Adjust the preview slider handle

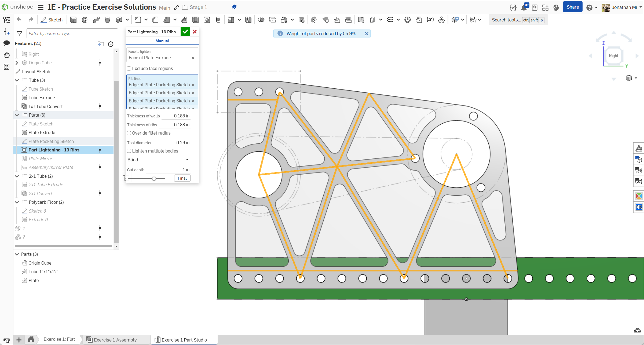(x=154, y=179)
